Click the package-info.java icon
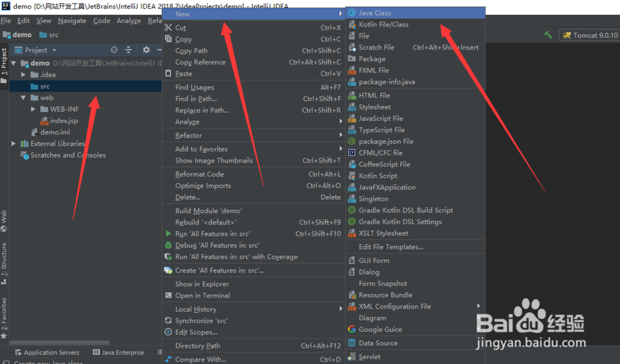This screenshot has height=364, width=620. pyautogui.click(x=352, y=82)
